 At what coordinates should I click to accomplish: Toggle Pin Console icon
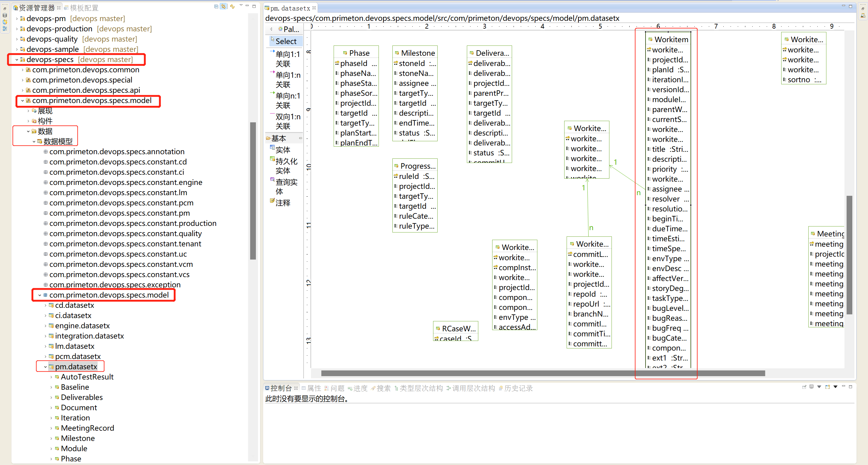click(804, 387)
